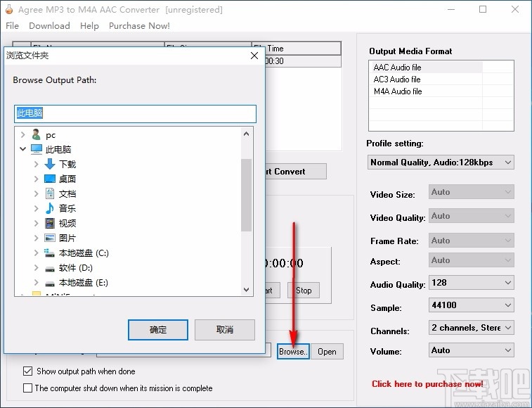Click the 视频 film strip icon
Screen dimensions: 532x408
pos(49,223)
